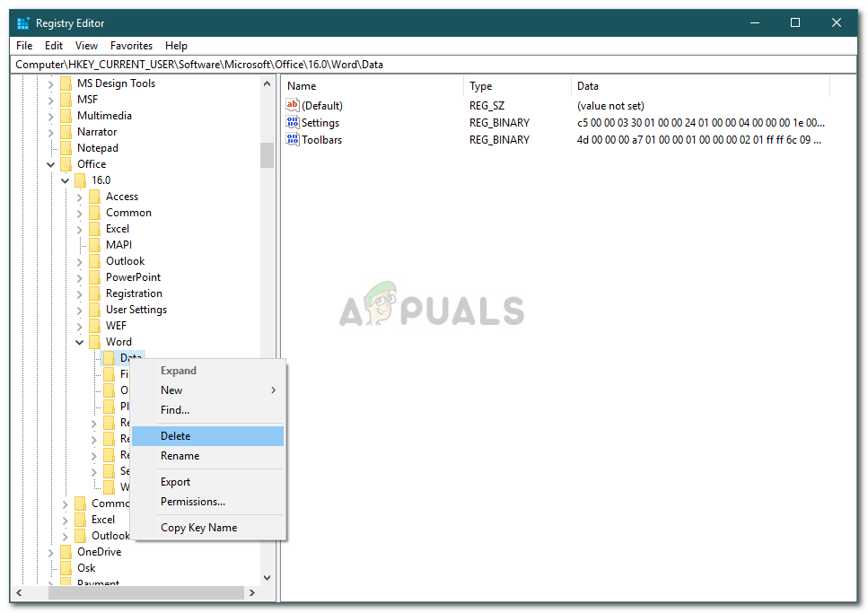The height and width of the screenshot is (613, 868).
Task: Open the Favorites menu
Action: 131,46
